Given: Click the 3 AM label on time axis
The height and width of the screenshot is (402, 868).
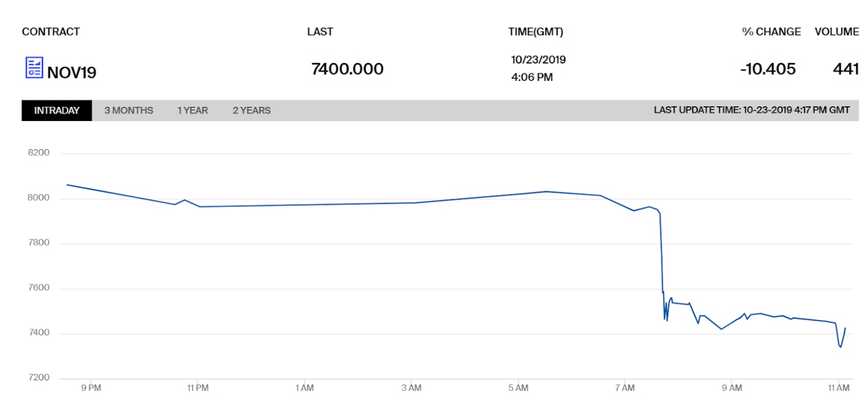Looking at the screenshot, I should tap(411, 388).
